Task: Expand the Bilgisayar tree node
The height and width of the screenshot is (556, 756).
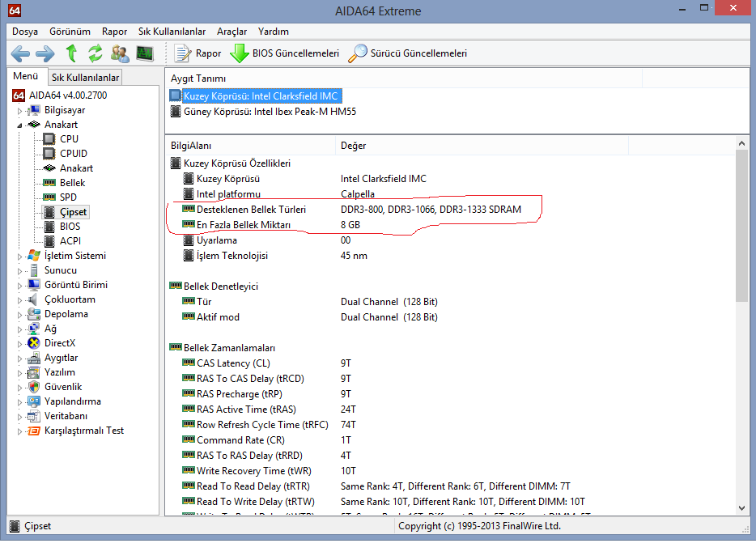Action: tap(19, 111)
